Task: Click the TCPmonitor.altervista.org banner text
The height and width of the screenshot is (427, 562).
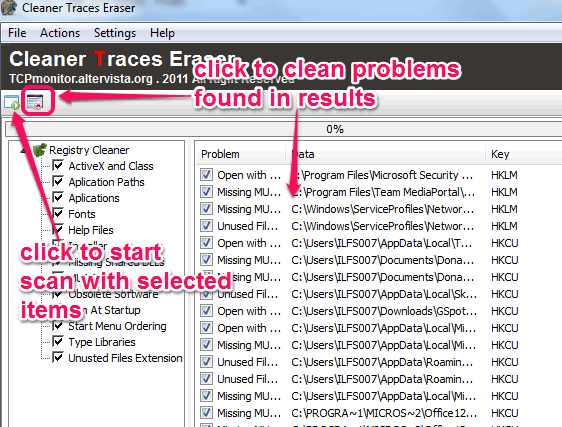Action: tap(81, 79)
